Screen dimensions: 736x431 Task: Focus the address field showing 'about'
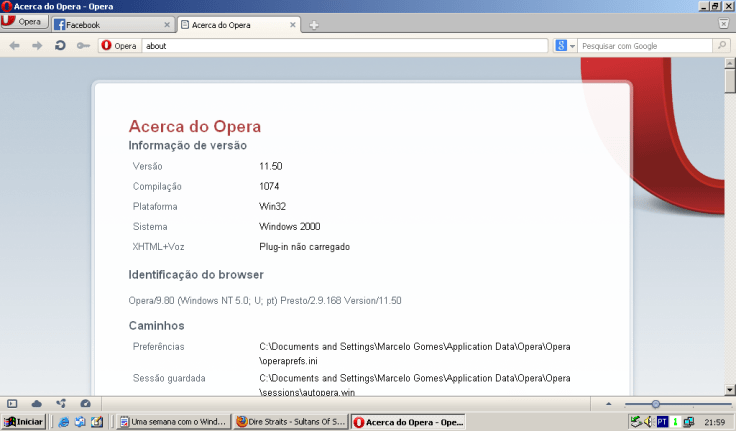(x=340, y=46)
